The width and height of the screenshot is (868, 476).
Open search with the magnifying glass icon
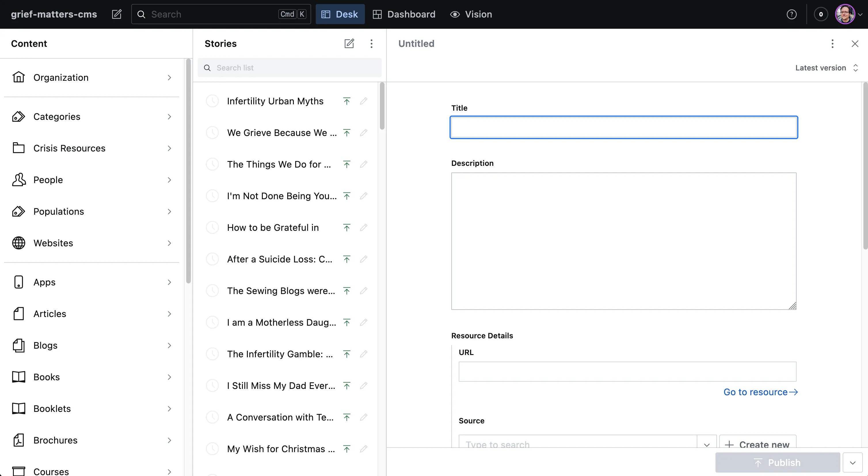point(141,14)
